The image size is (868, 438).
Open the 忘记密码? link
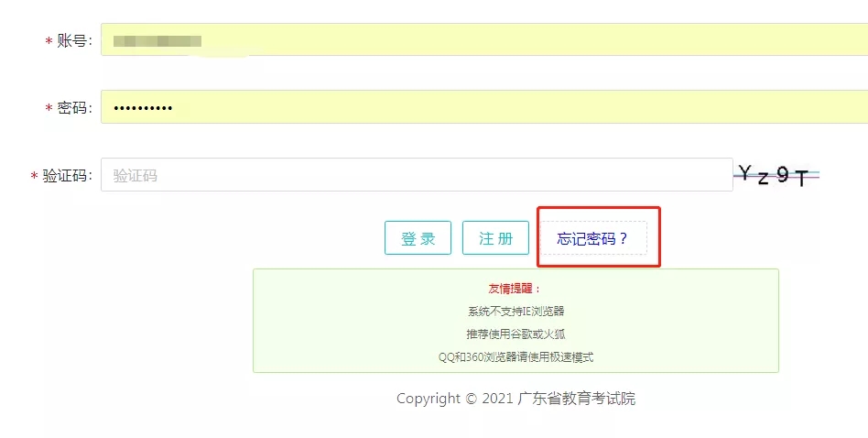(593, 238)
